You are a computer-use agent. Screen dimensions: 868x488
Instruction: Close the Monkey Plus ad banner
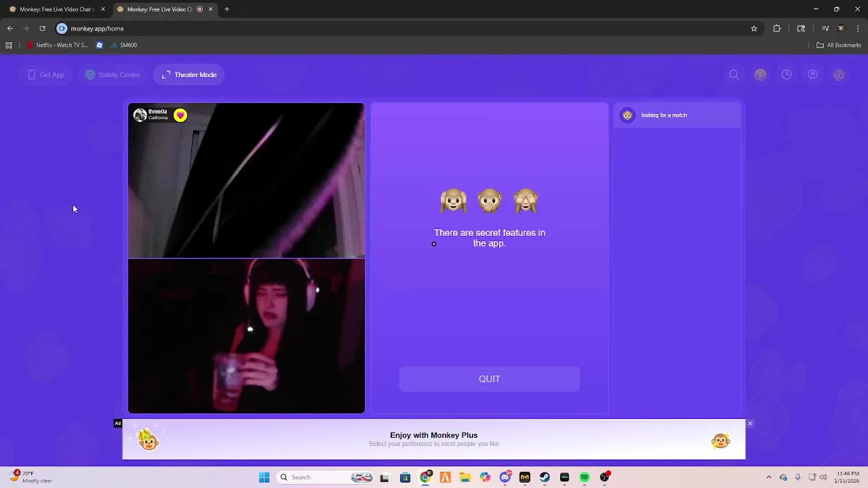click(x=749, y=424)
